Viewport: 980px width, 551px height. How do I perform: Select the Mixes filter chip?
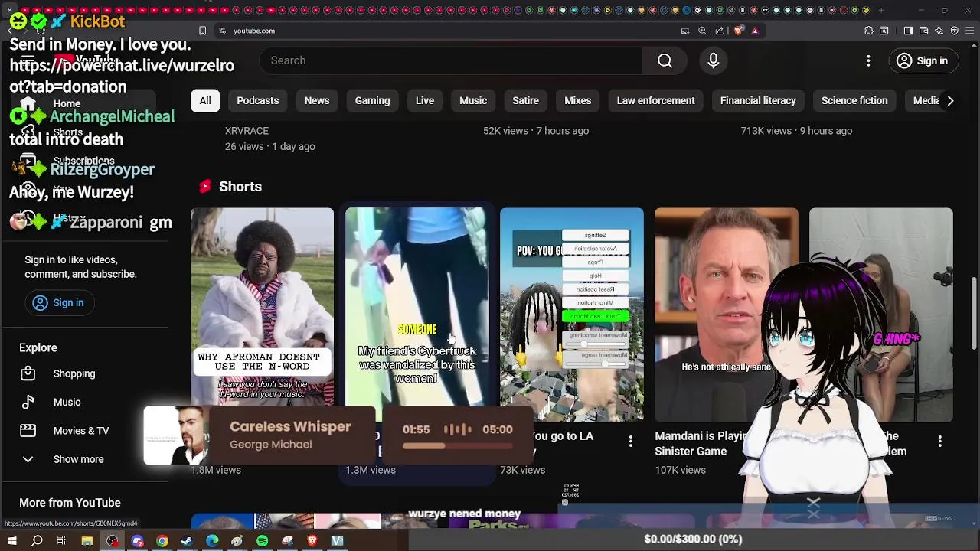click(x=578, y=100)
